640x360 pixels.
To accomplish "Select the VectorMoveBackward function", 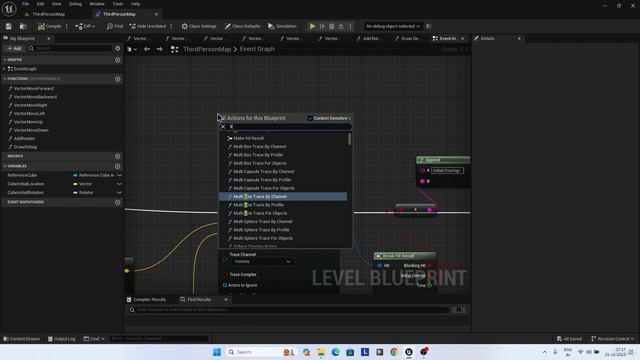I will 35,97.
